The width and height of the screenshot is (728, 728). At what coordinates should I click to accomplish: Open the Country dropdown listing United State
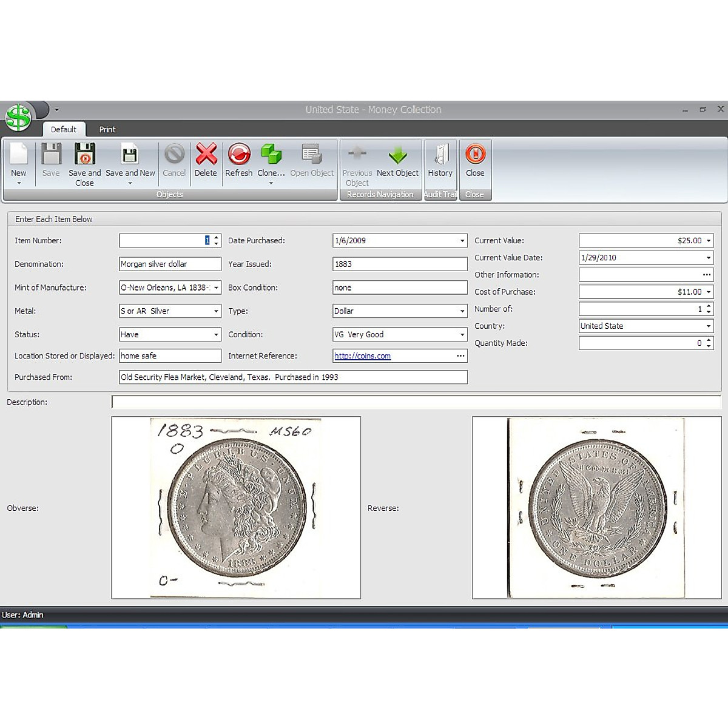(x=708, y=326)
